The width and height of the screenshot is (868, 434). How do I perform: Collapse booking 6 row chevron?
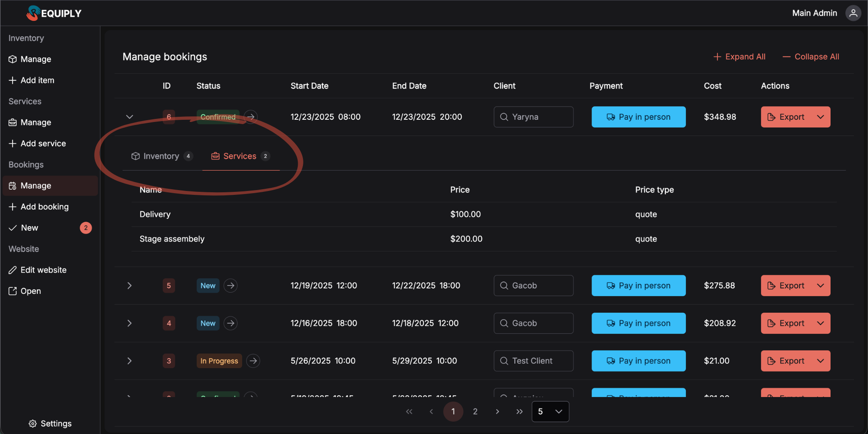pyautogui.click(x=129, y=117)
